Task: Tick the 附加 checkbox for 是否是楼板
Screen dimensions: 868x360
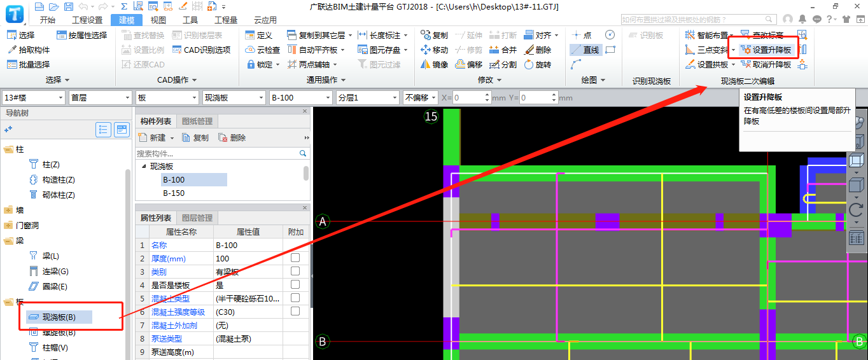Action: 295,285
